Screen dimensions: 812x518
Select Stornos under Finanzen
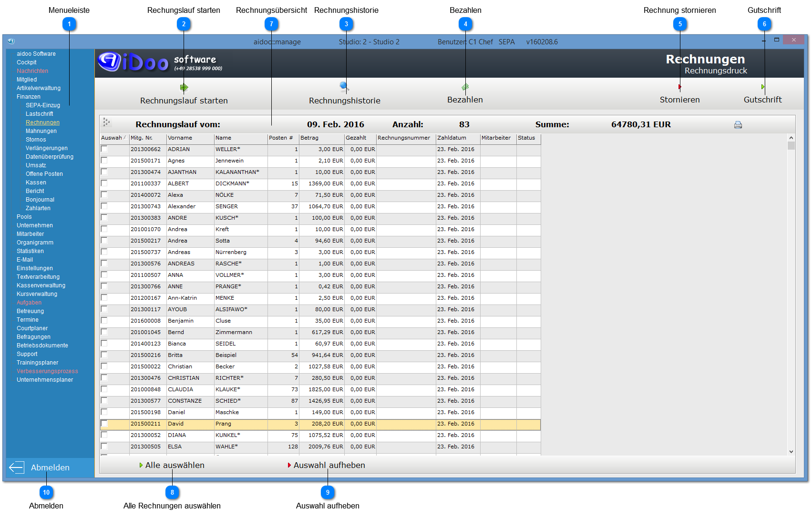36,140
